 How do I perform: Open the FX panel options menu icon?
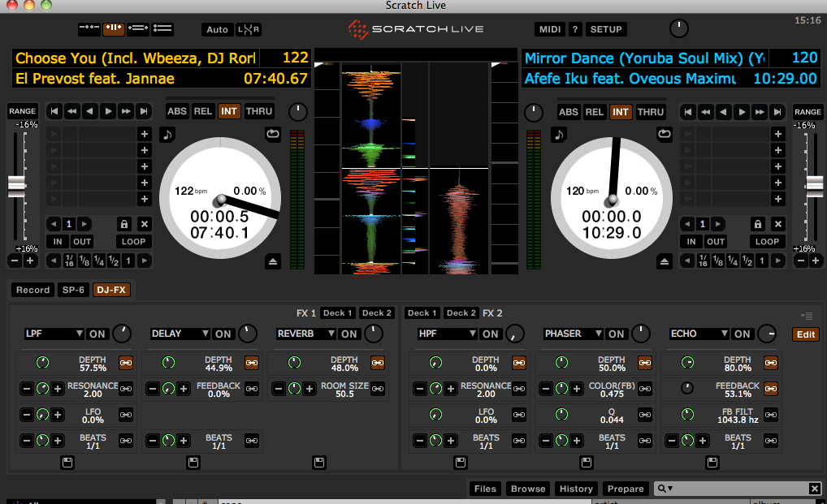(x=807, y=316)
